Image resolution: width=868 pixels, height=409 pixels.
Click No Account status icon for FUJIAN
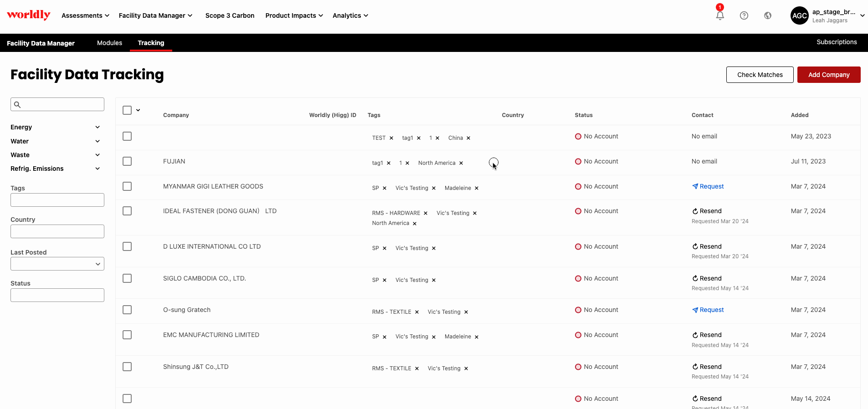[x=578, y=161]
